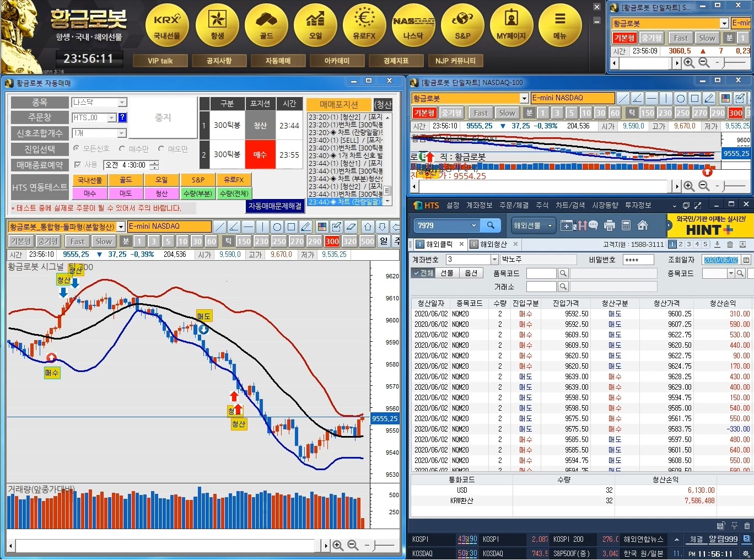Click the 경제지표 button
754x560 pixels.
click(x=396, y=61)
